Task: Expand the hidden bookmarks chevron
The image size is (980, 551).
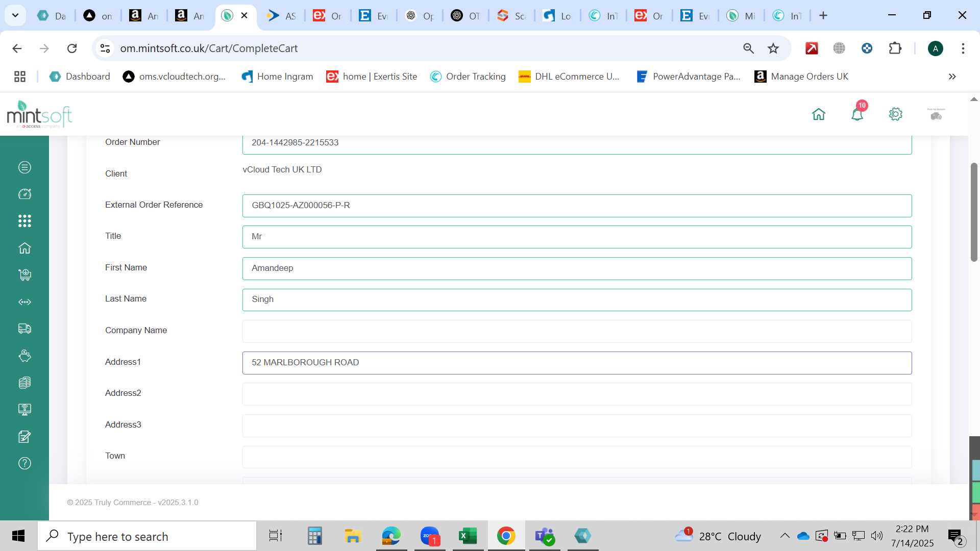Action: [x=952, y=77]
